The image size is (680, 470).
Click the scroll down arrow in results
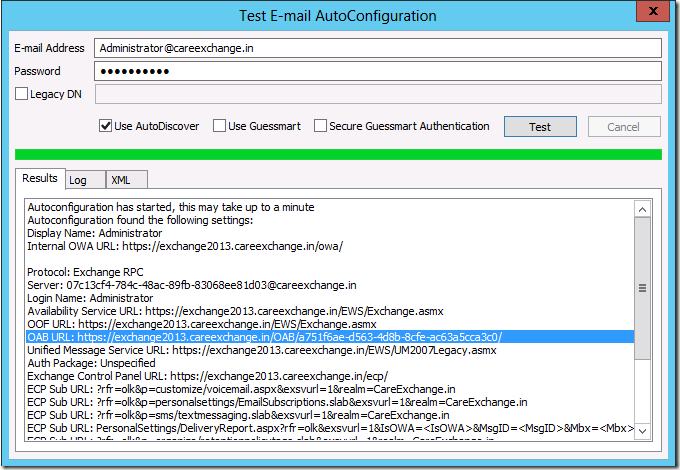642,431
